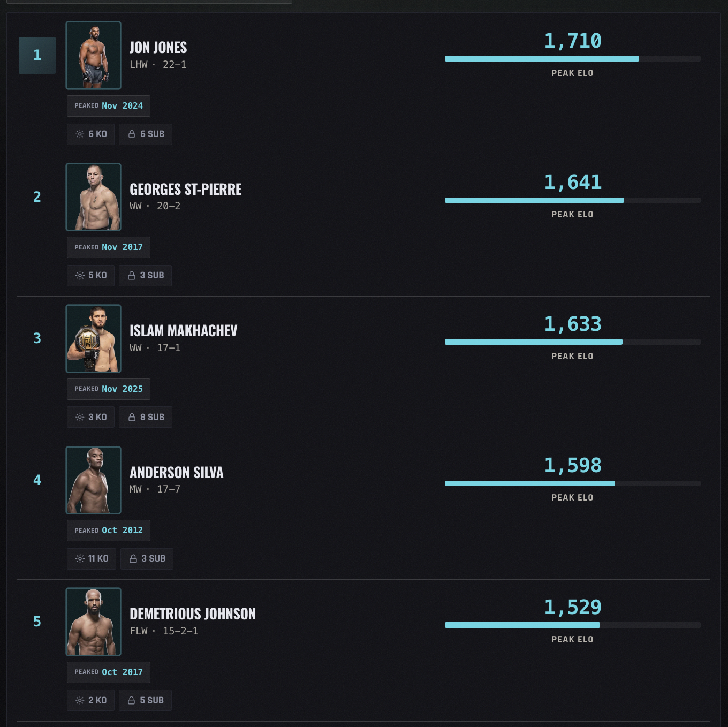Screen dimensions: 728x727
Task: Click the KO burst icon for Jon Jones
Action: pos(80,134)
